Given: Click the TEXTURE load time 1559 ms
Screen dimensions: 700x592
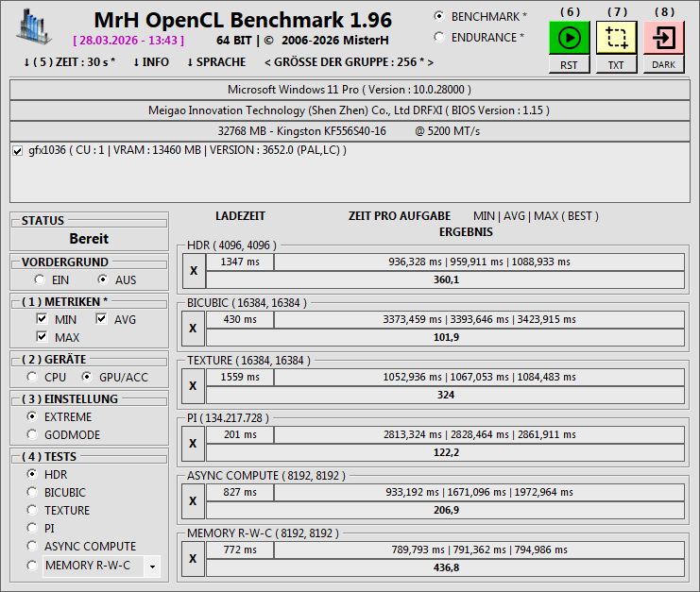Looking at the screenshot, I should (240, 377).
